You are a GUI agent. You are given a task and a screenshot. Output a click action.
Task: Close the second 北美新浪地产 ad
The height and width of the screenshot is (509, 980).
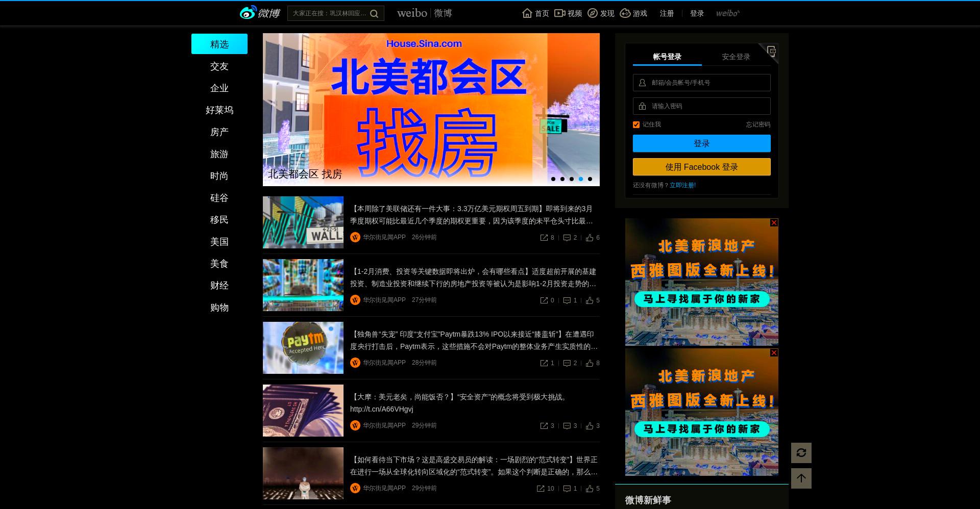tap(774, 353)
